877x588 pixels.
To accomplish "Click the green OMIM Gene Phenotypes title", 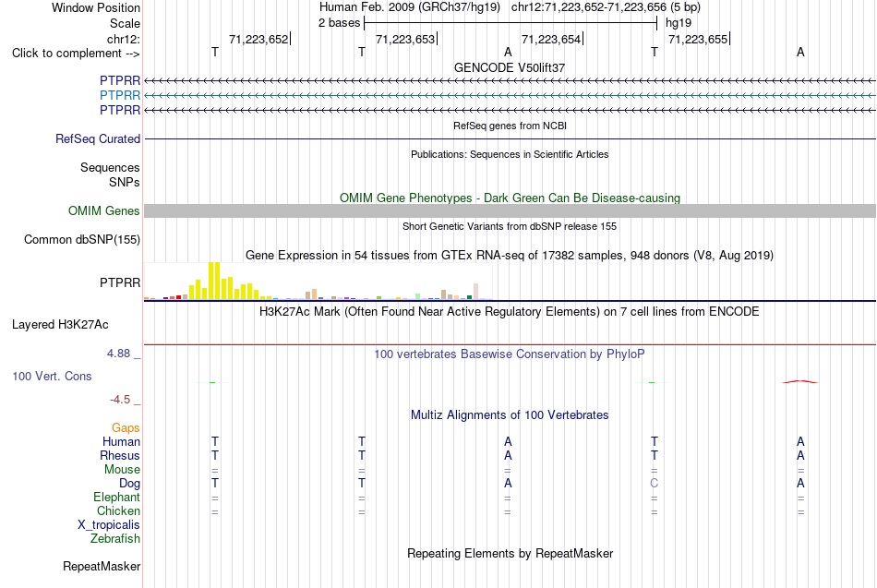I will point(510,198).
